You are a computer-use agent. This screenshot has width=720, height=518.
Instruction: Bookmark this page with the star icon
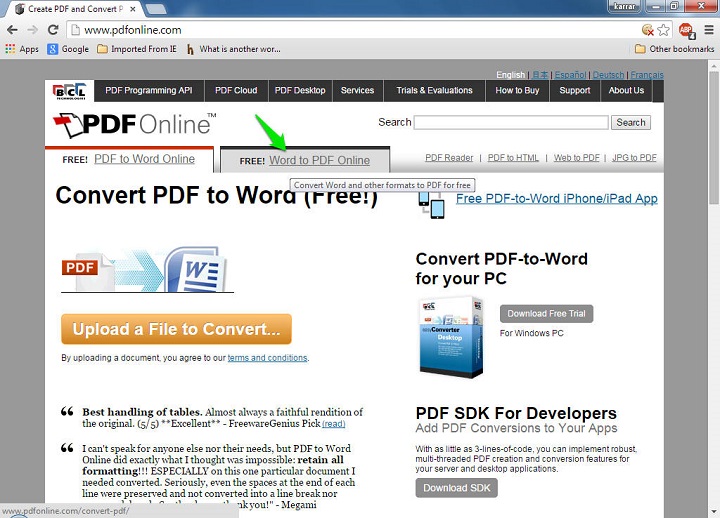point(663,30)
